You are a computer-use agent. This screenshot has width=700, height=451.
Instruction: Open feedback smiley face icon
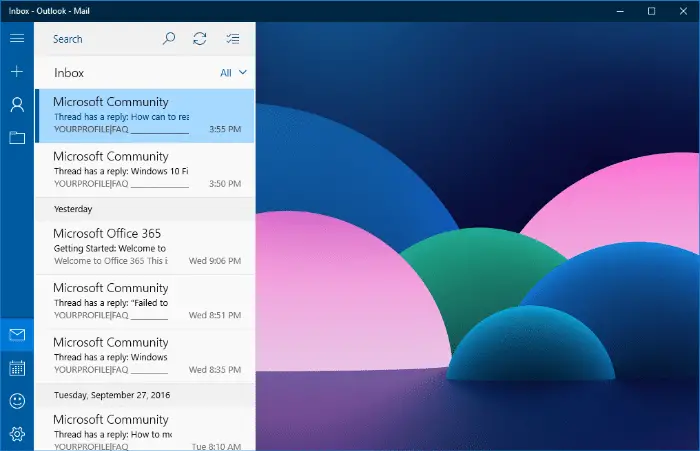pos(17,401)
